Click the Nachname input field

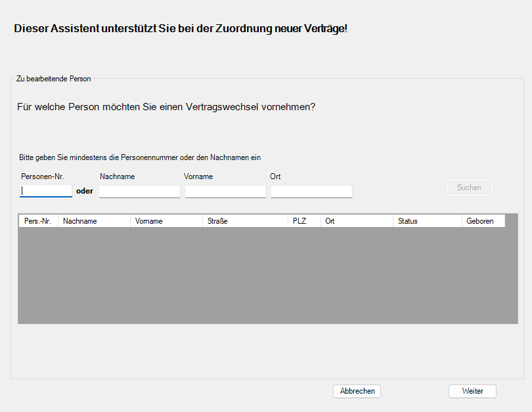(139, 191)
